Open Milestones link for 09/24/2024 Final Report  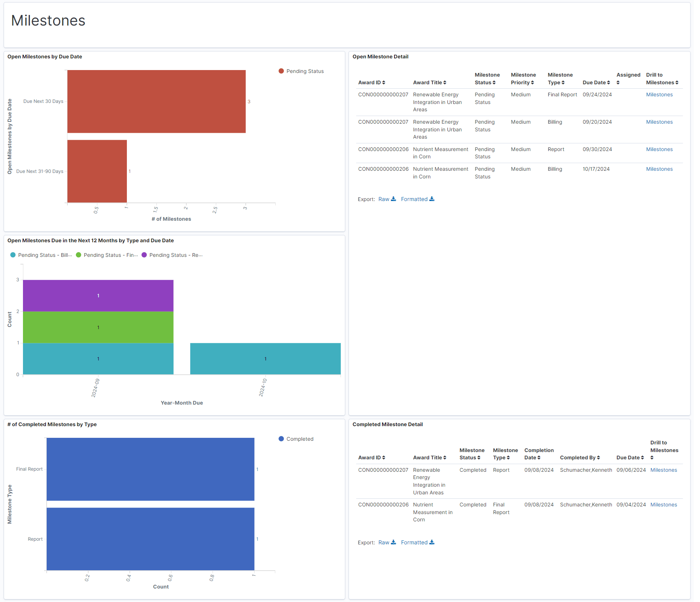659,94
